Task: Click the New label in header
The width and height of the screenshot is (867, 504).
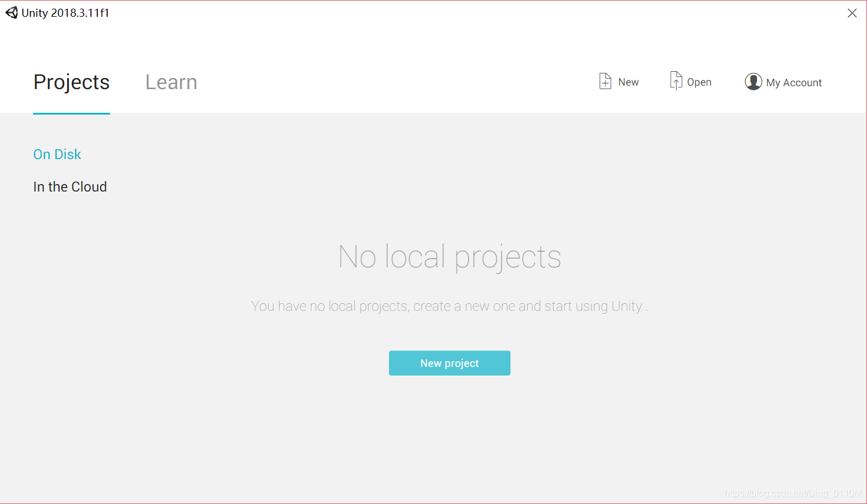Action: click(x=629, y=82)
